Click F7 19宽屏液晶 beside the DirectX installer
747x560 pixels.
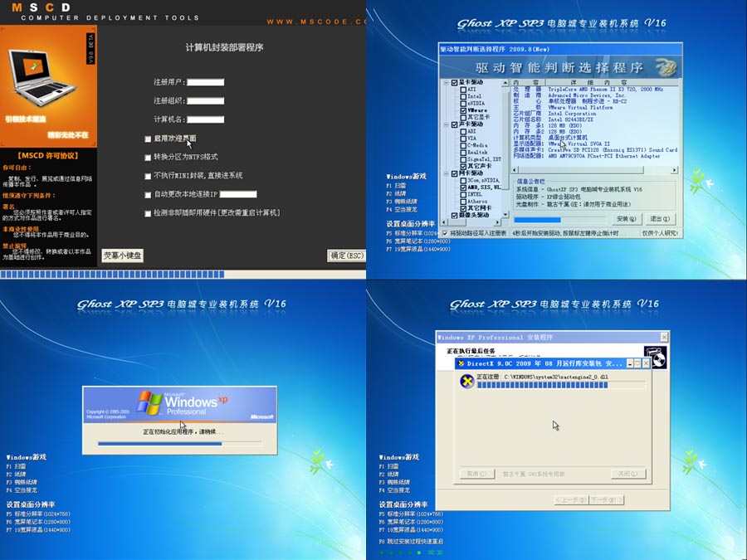411,530
